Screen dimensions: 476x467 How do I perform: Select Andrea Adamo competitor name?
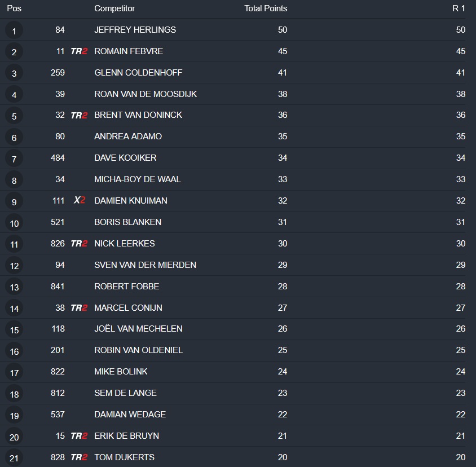[128, 136]
